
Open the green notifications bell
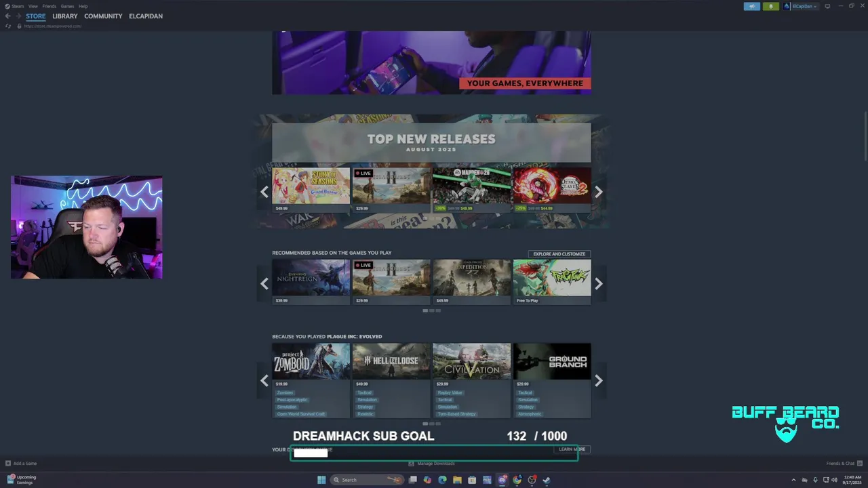click(770, 6)
